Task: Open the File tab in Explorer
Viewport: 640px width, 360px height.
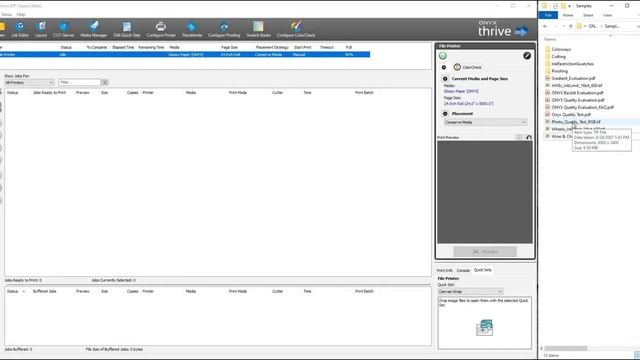Action: [x=548, y=15]
